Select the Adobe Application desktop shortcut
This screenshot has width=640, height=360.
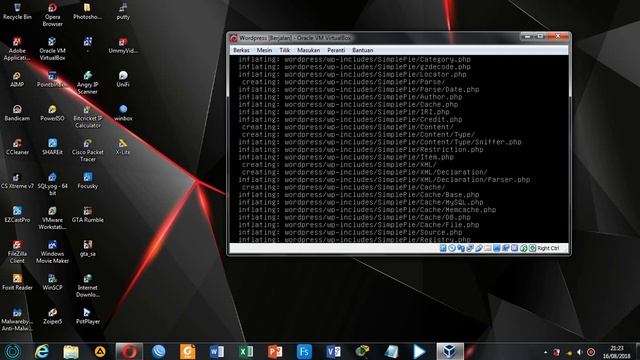click(17, 49)
